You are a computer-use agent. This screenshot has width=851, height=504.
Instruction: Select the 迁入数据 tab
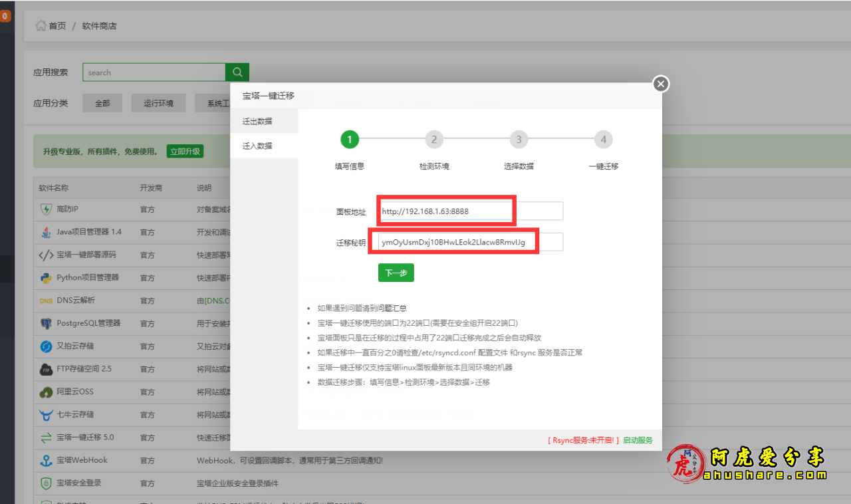point(257,146)
